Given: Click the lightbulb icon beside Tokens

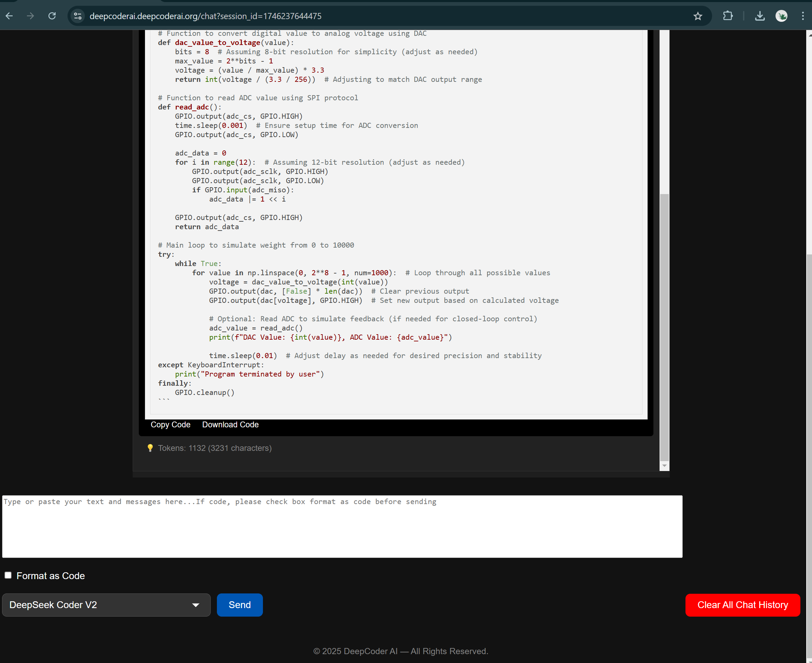Looking at the screenshot, I should coord(150,448).
